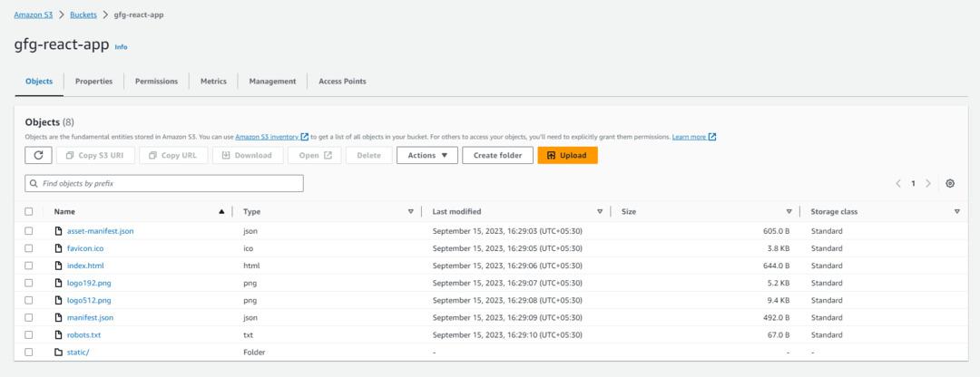Screen dimensions: 980x377
Task: Open the Storage class column dropdown arrow
Action: 957,211
